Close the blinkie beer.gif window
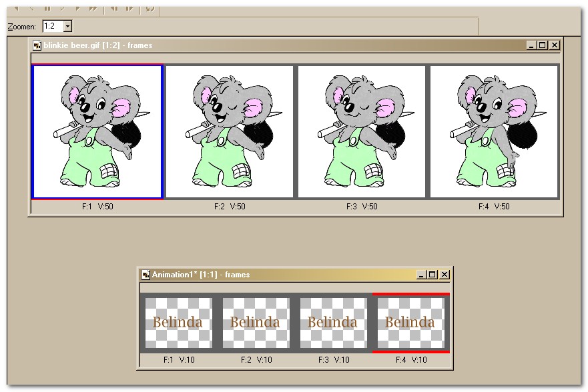The image size is (588, 392). 555,46
